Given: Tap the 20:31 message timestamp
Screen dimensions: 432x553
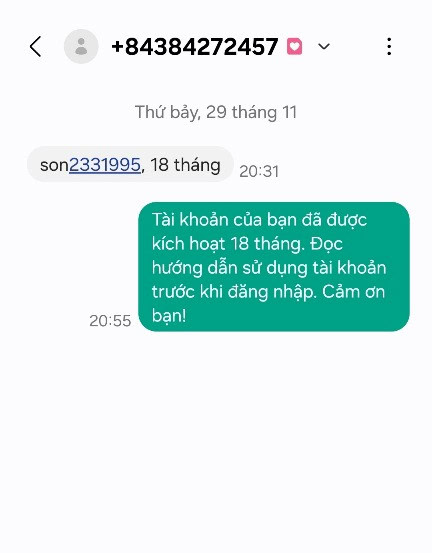Looking at the screenshot, I should pyautogui.click(x=259, y=171).
